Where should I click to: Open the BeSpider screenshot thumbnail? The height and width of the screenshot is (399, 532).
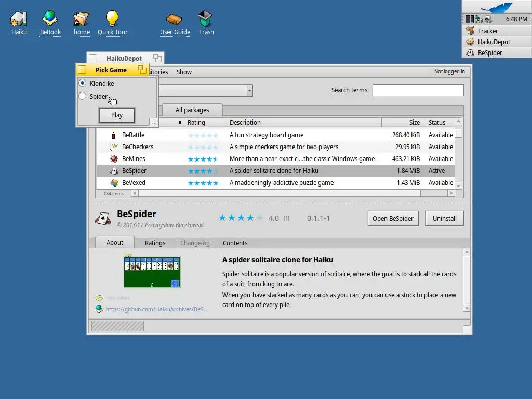(152, 272)
